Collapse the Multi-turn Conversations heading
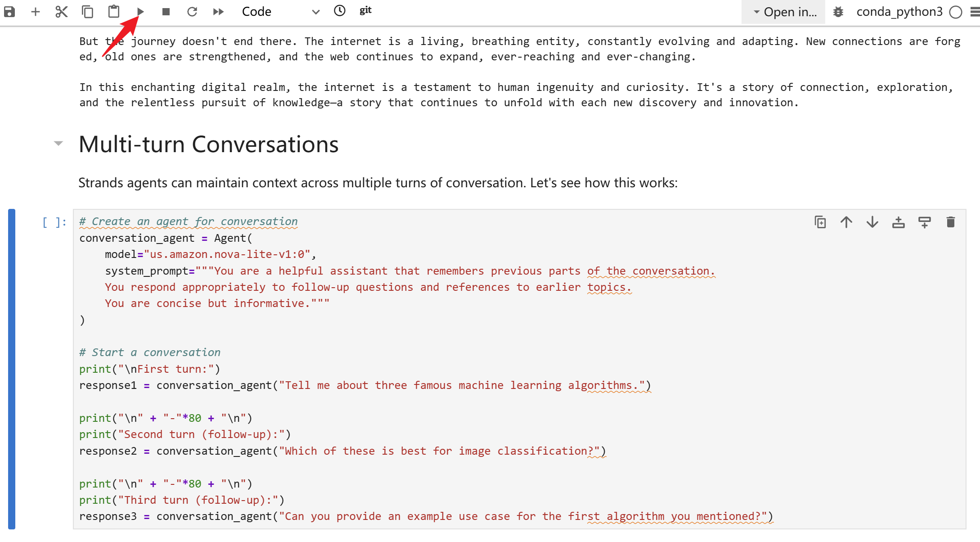980x542 pixels. click(x=58, y=144)
